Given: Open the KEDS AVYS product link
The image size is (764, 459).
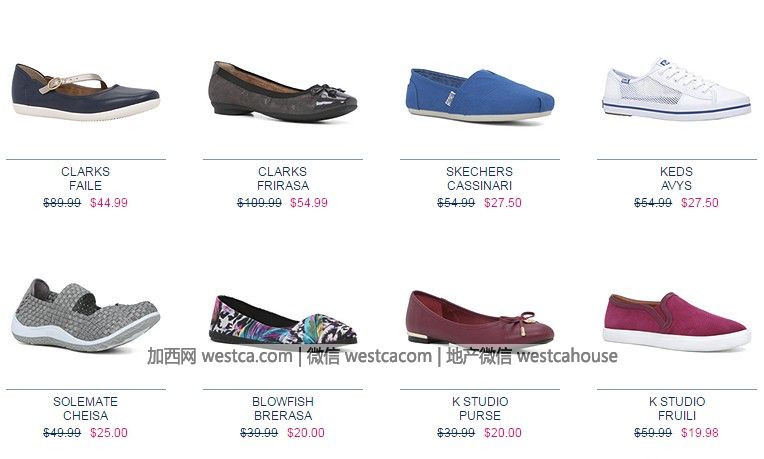Looking at the screenshot, I should (676, 178).
